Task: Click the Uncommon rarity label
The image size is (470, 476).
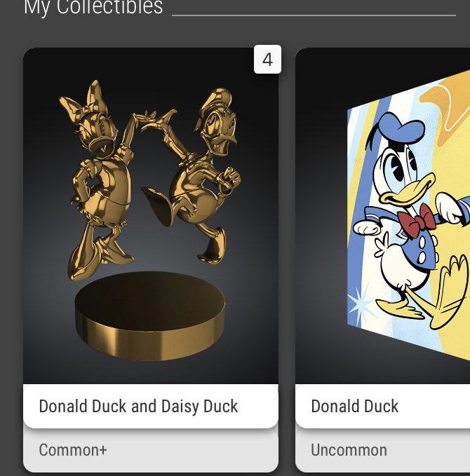Action: click(349, 450)
